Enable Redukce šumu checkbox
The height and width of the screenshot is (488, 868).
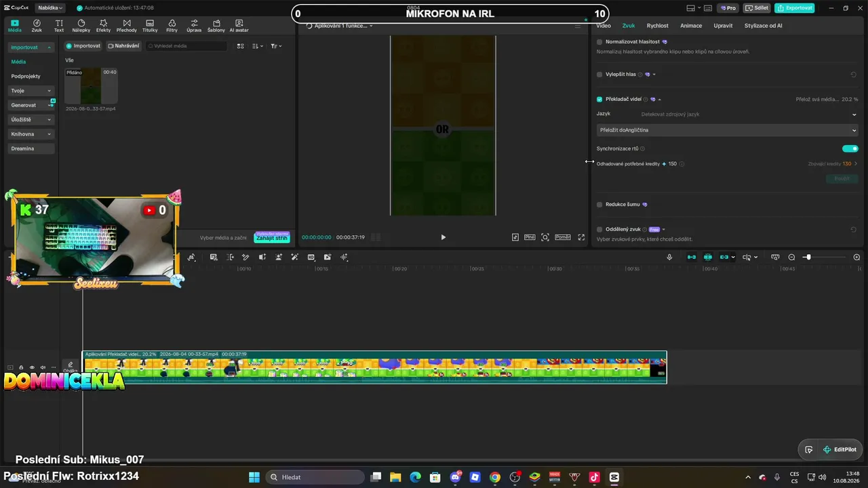(x=599, y=204)
